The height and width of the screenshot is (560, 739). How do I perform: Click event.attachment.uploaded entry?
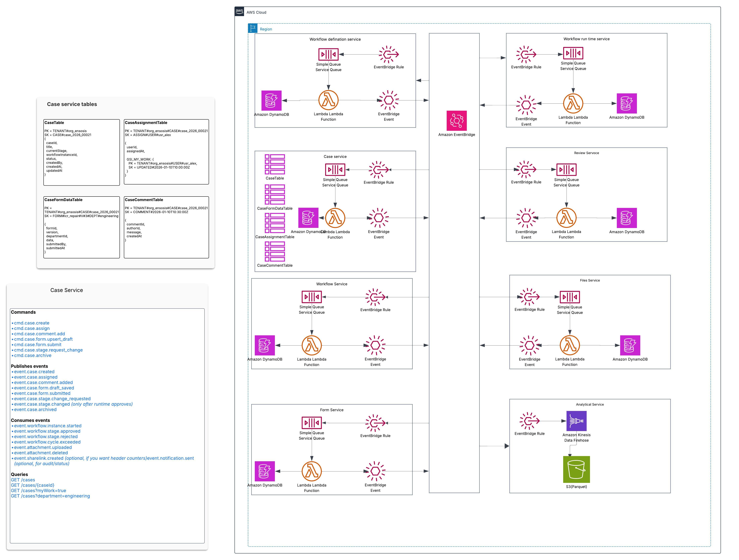tap(43, 447)
